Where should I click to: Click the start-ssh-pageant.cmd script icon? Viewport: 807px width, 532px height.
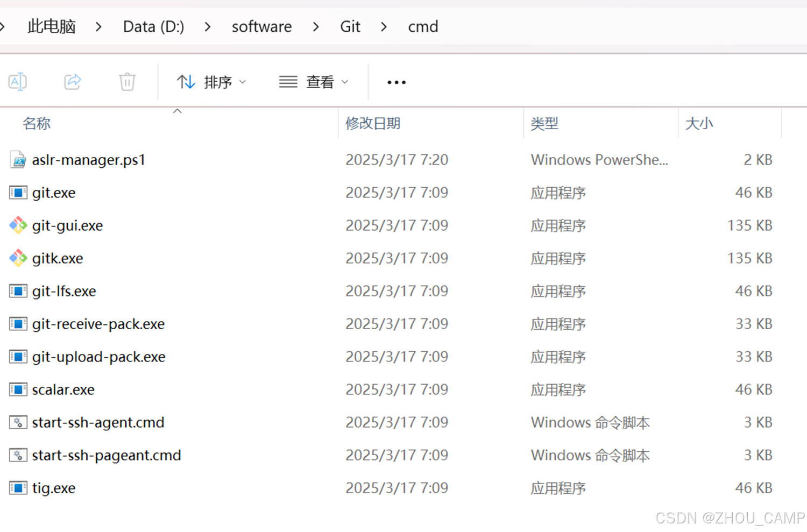18,455
